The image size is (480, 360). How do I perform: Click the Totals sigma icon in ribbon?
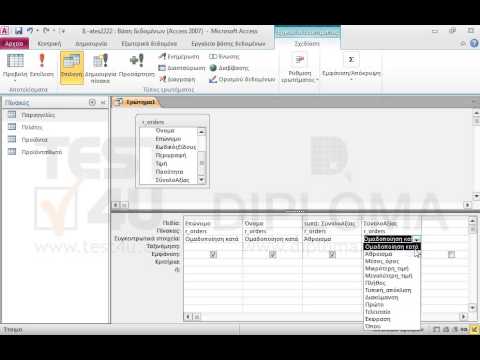pyautogui.click(x=351, y=60)
